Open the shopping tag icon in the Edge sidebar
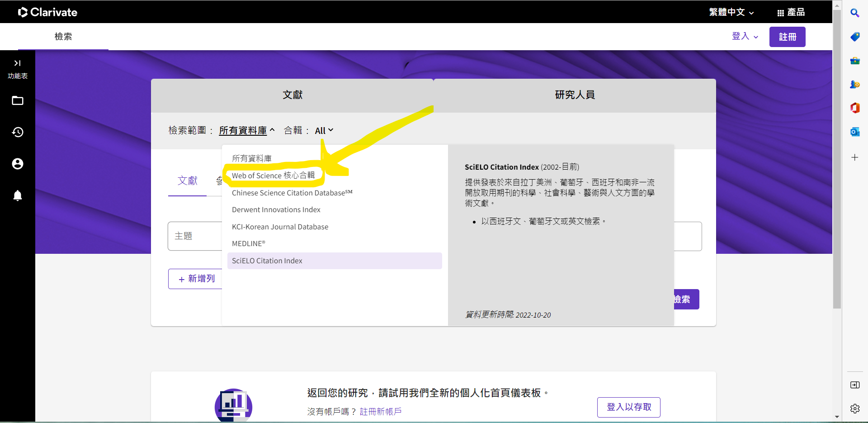Screen dimensions: 868x423 coord(855,37)
